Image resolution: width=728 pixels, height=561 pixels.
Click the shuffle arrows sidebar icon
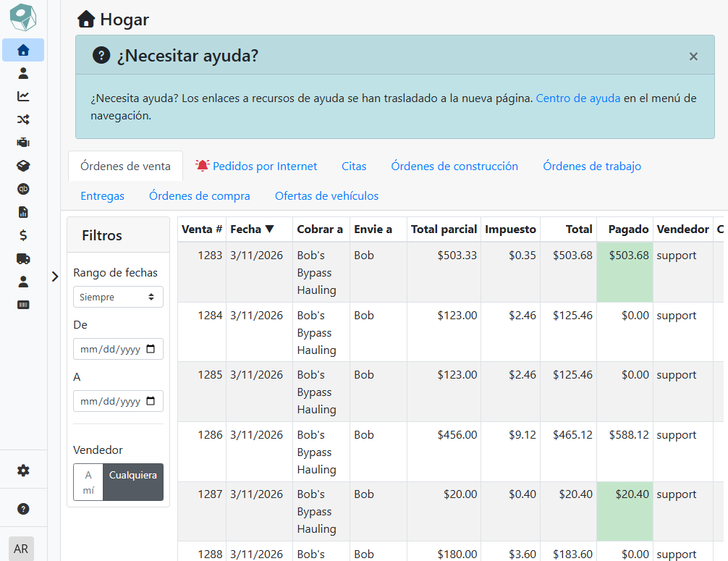click(x=23, y=119)
